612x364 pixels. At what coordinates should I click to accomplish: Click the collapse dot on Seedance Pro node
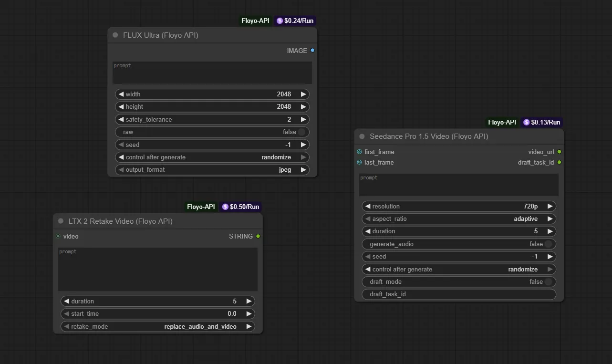pyautogui.click(x=362, y=136)
